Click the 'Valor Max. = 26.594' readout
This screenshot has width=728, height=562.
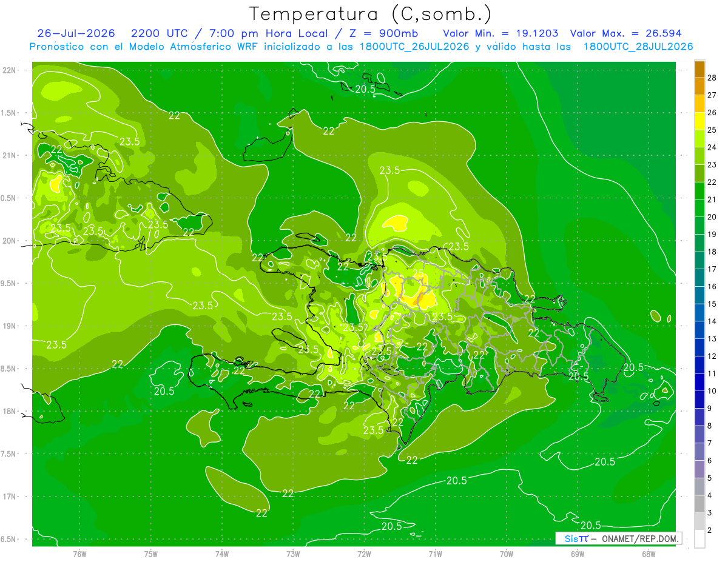click(625, 33)
